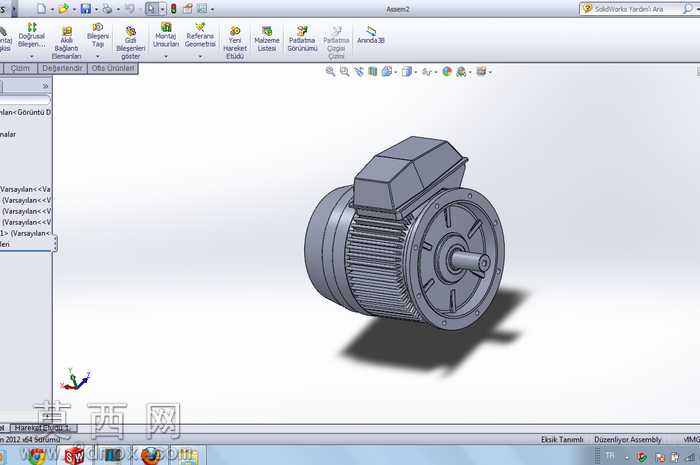
Task: Click the SolidWorks help search field
Action: pos(636,8)
